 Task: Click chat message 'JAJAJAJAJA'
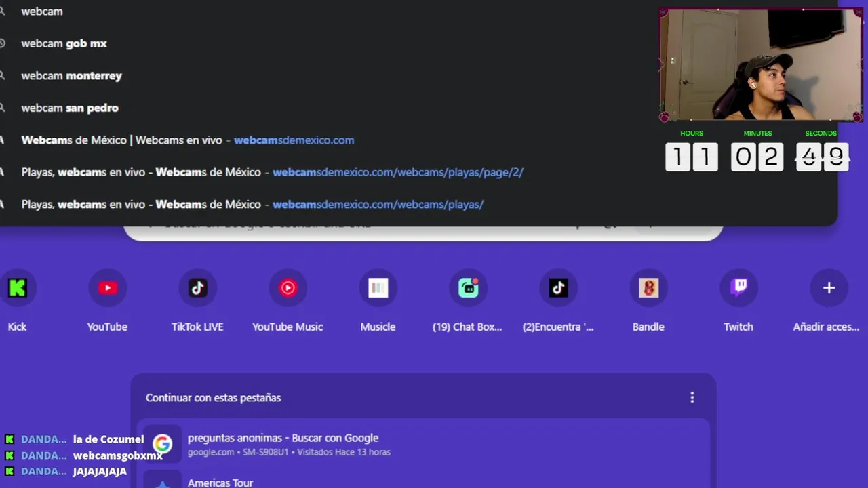(100, 472)
